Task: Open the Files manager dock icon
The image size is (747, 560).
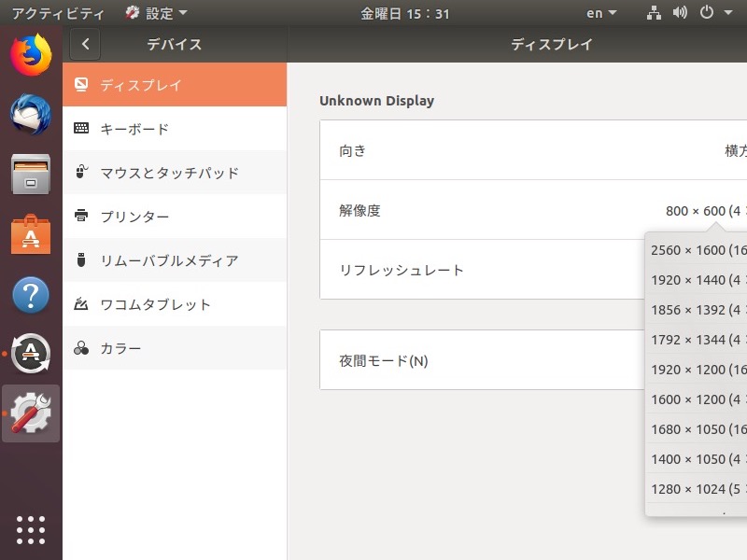Action: (x=31, y=175)
